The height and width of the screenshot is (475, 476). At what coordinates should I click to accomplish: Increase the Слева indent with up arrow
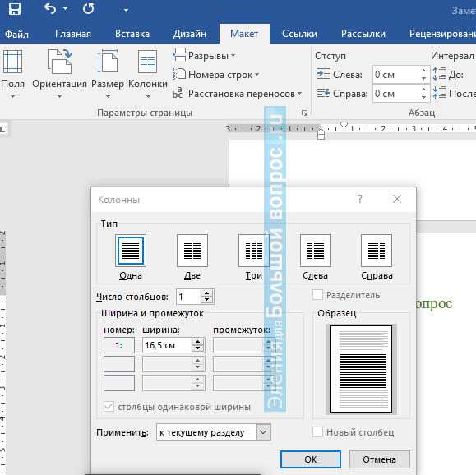(423, 71)
